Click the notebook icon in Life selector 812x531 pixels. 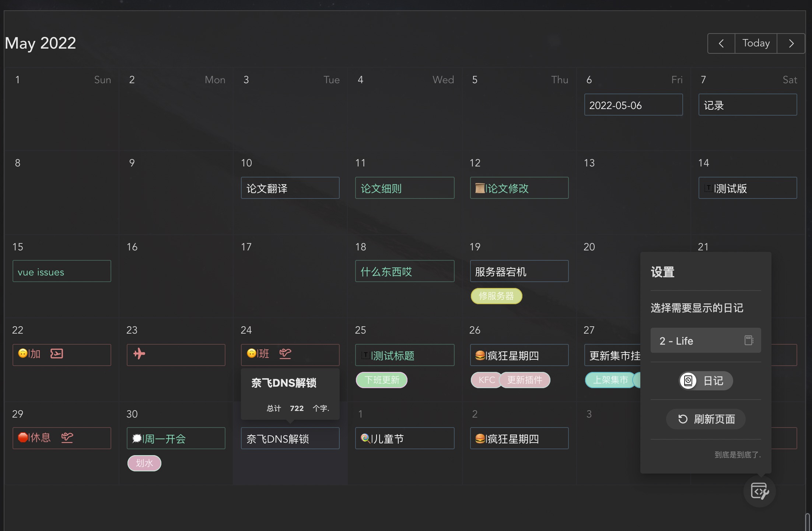[x=749, y=340]
